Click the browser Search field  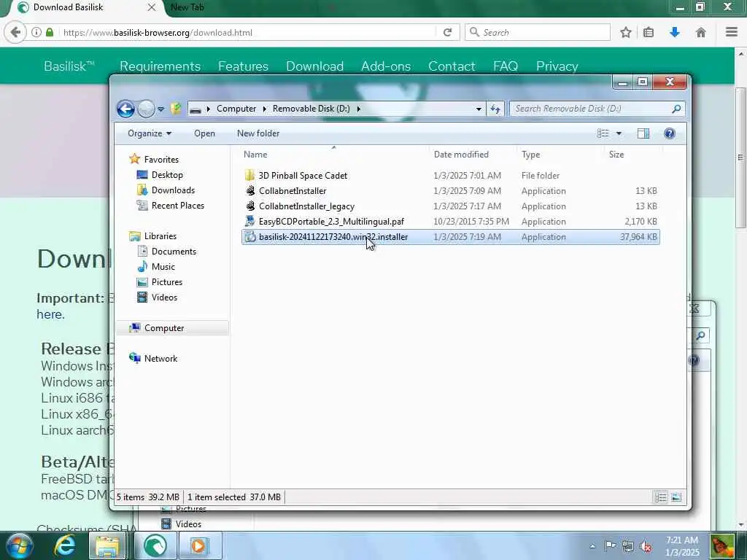tap(538, 32)
